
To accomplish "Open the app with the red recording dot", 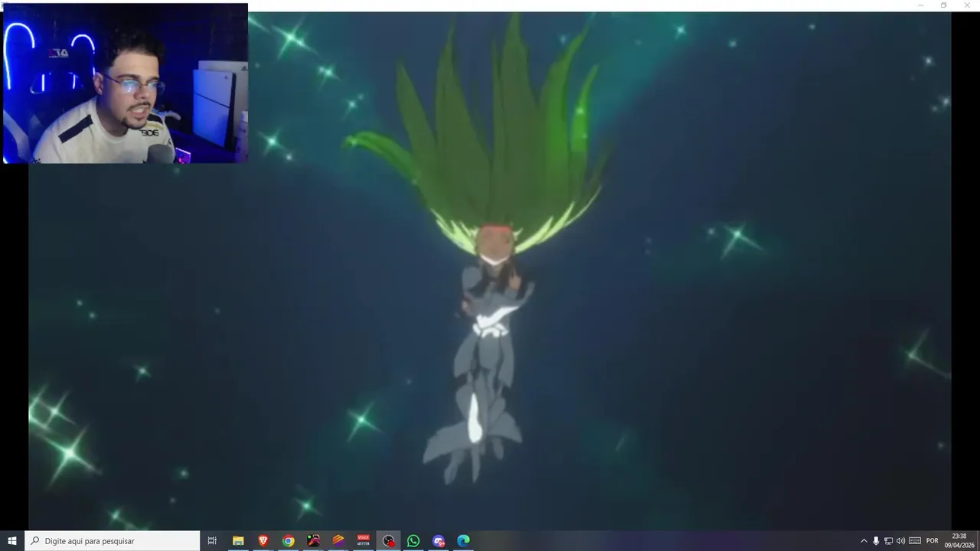I will tap(388, 541).
